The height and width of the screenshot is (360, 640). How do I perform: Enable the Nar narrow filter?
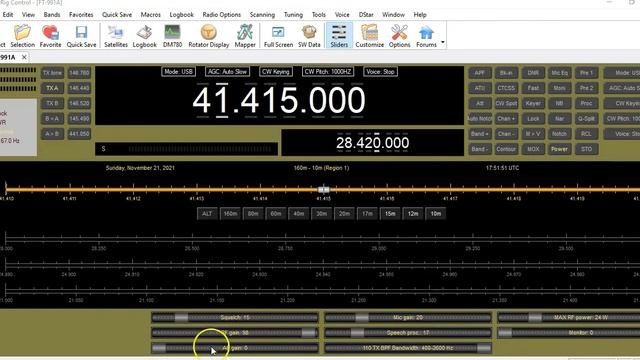(560, 119)
